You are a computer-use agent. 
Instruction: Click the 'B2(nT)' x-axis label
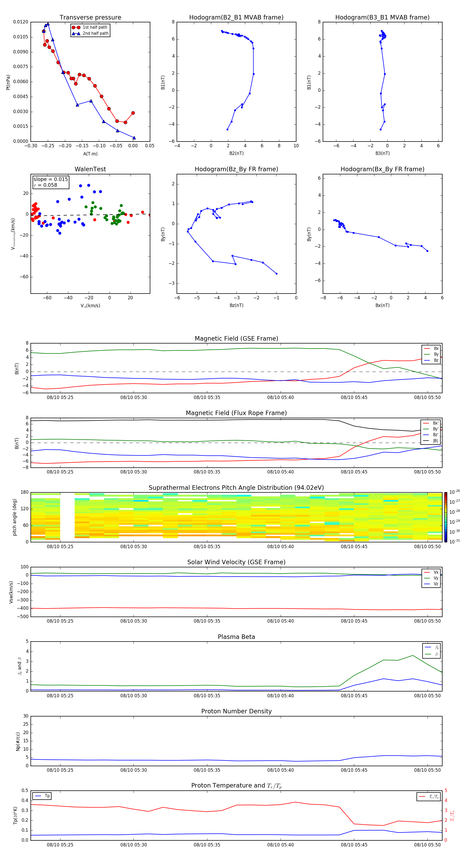[236, 153]
